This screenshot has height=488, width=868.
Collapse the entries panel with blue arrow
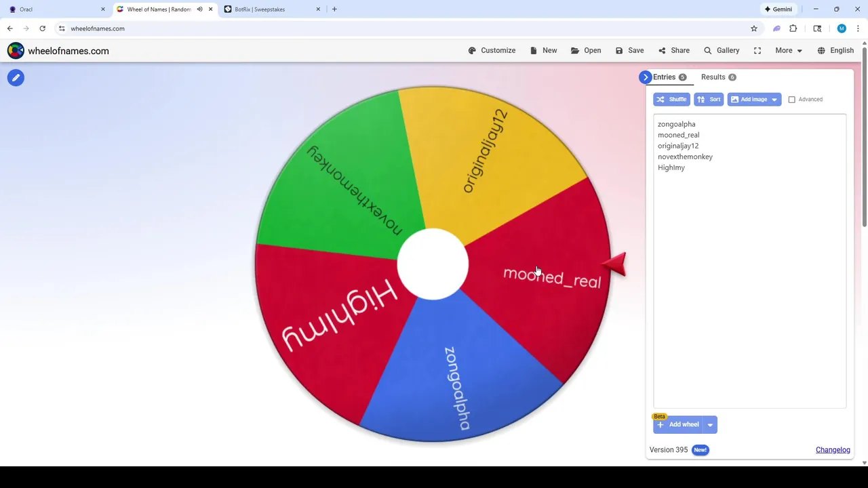(646, 77)
